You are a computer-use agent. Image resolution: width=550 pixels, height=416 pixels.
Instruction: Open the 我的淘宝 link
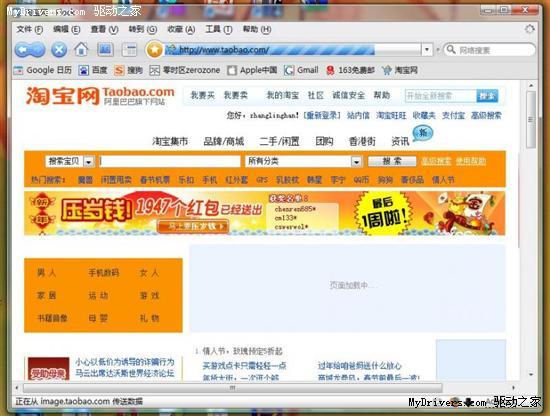pos(283,95)
